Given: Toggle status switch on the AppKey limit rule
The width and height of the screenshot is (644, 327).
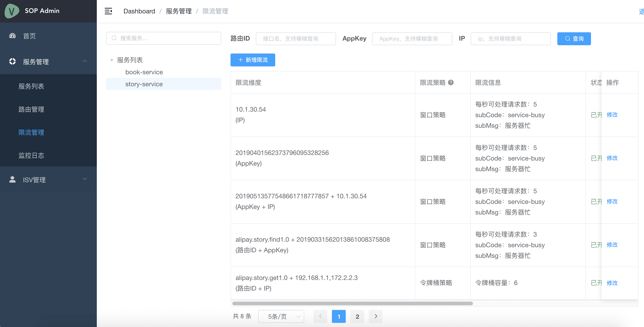Looking at the screenshot, I should tap(596, 158).
